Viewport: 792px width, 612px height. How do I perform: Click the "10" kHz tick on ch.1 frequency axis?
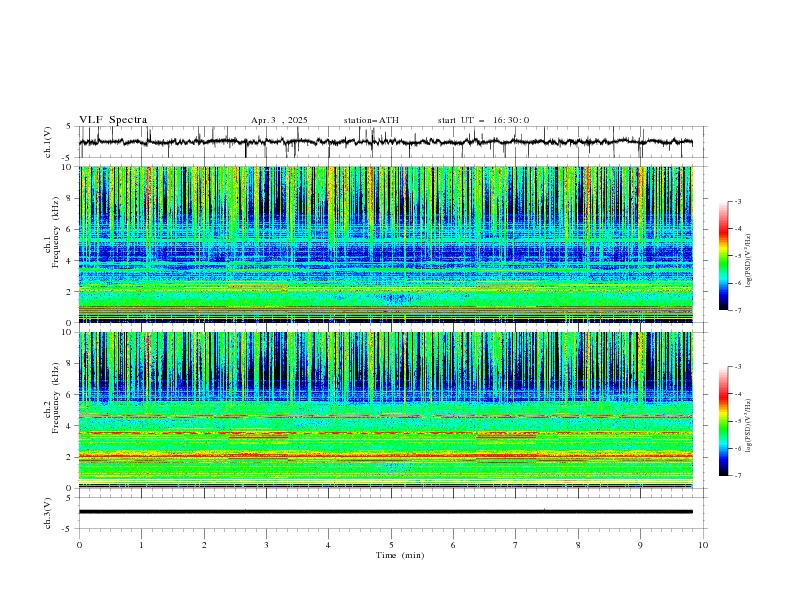pos(68,167)
